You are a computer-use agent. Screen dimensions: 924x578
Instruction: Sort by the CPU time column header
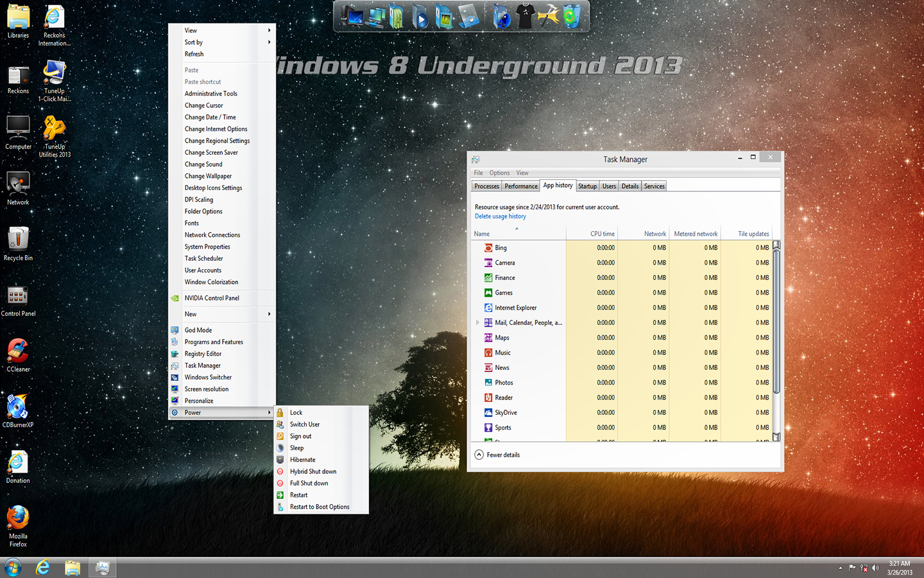592,234
